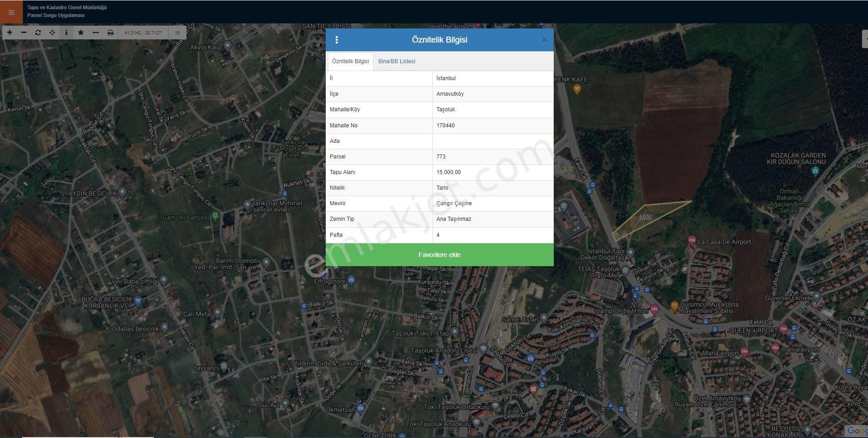The height and width of the screenshot is (438, 868).
Task: Click the Hampton by Hilton hotel marker
Action: [x=654, y=309]
